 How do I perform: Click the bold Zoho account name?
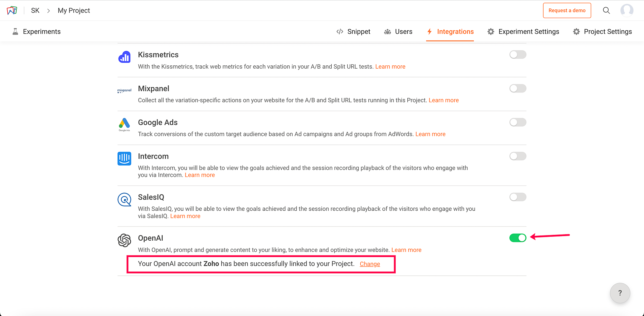tap(211, 264)
